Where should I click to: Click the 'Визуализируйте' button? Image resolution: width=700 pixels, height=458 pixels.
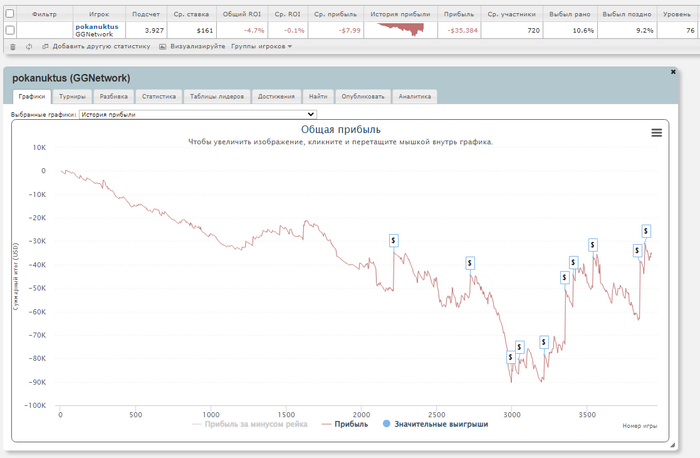coord(198,46)
